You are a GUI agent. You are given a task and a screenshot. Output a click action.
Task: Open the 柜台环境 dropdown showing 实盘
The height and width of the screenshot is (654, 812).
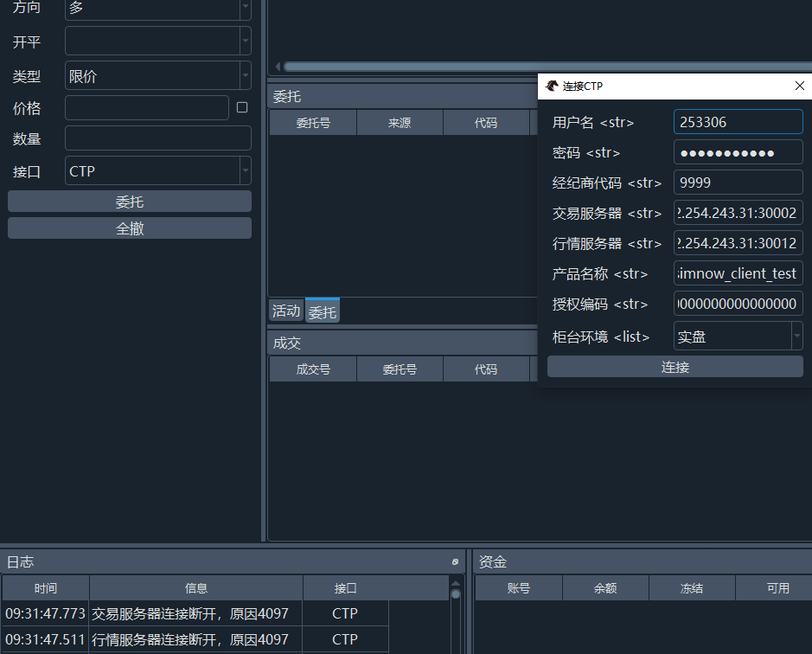tap(796, 337)
